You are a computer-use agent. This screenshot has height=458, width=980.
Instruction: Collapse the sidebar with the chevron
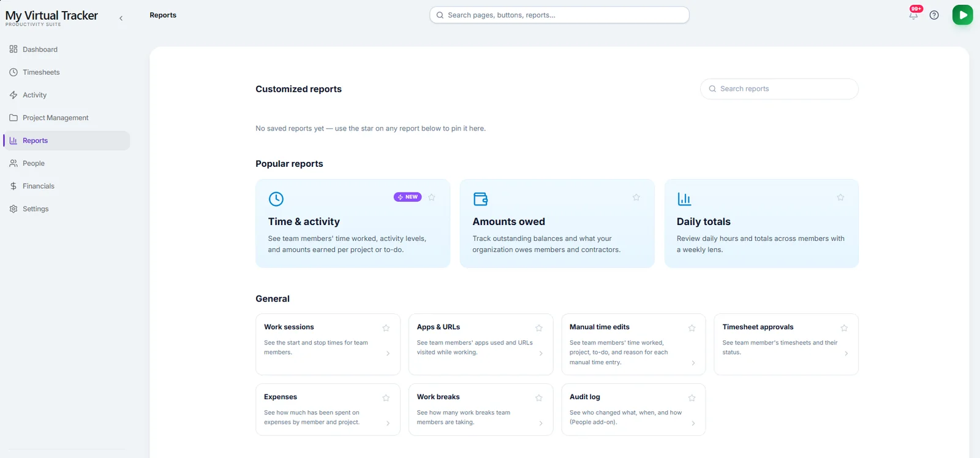tap(121, 18)
